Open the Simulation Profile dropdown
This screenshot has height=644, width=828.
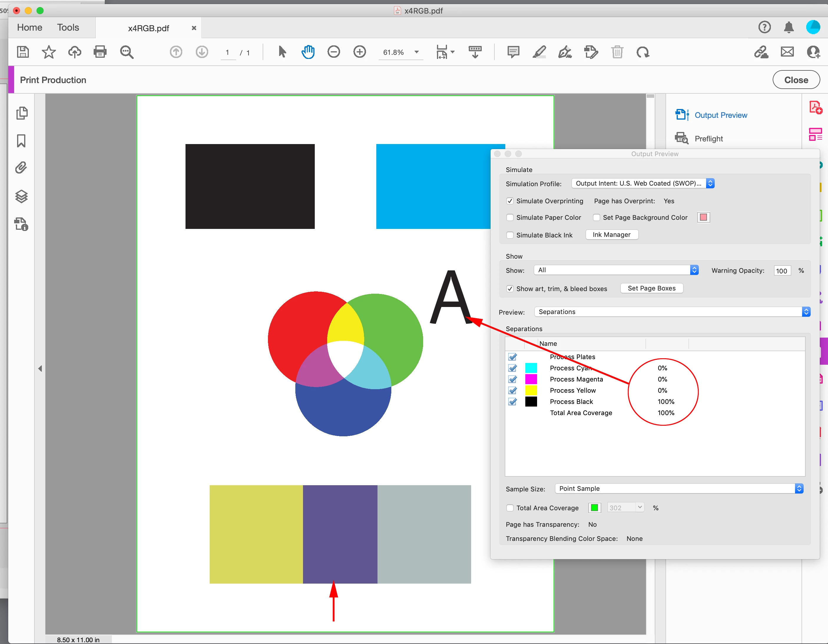tap(642, 183)
